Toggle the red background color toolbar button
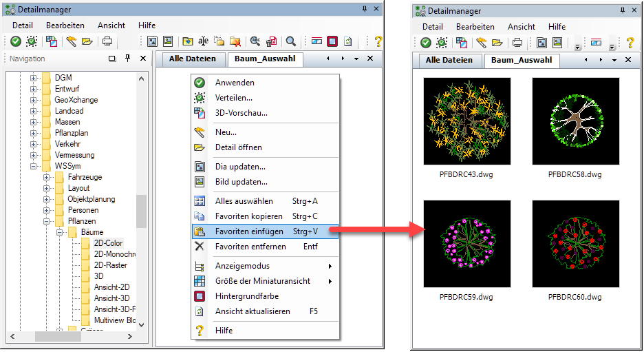This screenshot has height=352, width=644. coord(332,41)
